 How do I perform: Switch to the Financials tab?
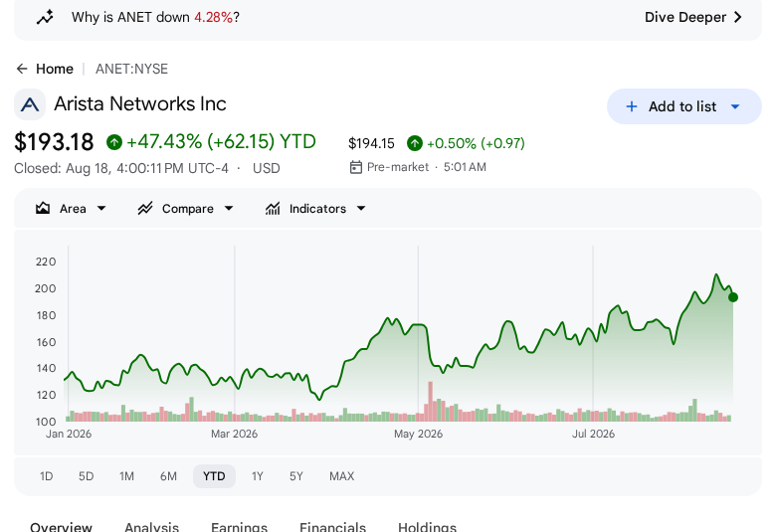tap(332, 526)
